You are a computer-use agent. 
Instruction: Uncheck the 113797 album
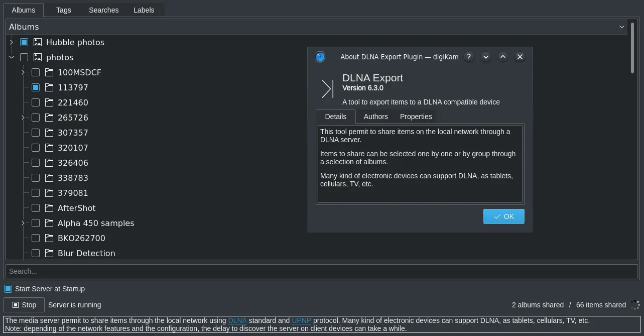point(36,87)
